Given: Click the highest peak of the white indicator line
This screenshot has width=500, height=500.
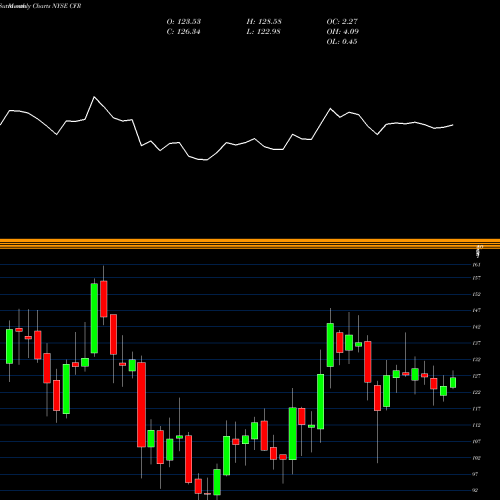Looking at the screenshot, I should coord(94,97).
